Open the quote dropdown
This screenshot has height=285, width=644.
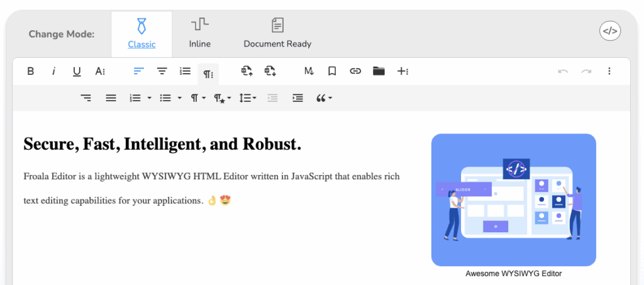coord(324,98)
